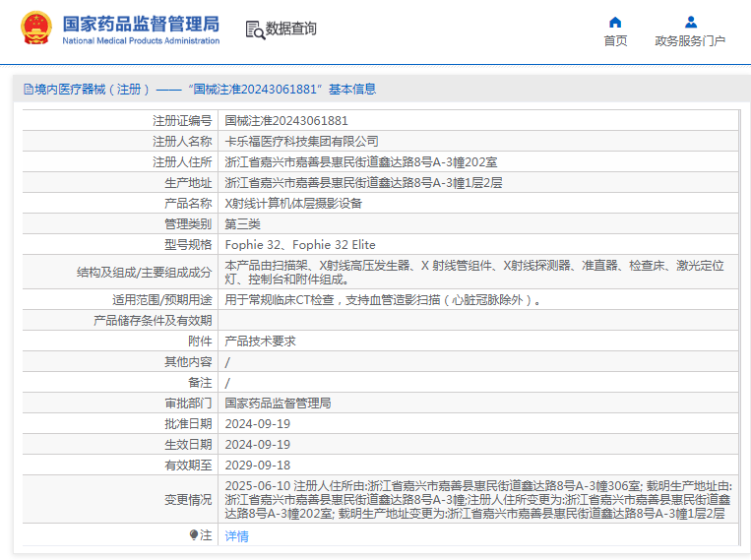
Task: Click the 批准日期 value 2024-09-19
Action: click(258, 424)
